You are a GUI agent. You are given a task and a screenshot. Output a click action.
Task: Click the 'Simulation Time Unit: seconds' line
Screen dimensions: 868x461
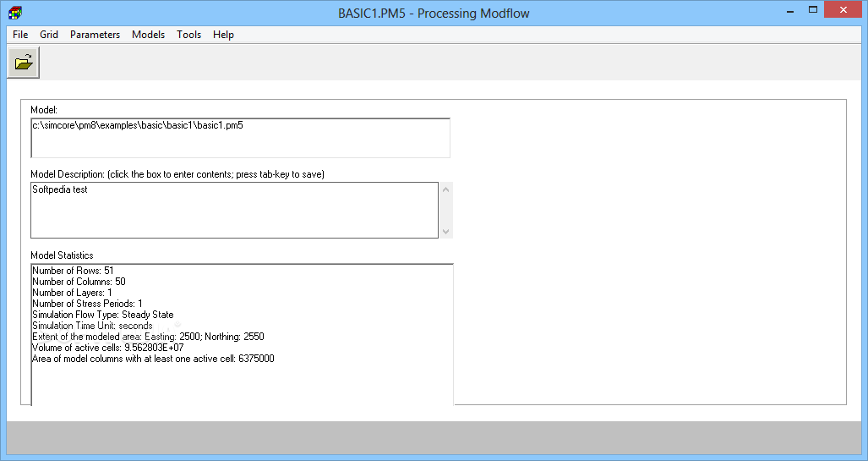[92, 326]
